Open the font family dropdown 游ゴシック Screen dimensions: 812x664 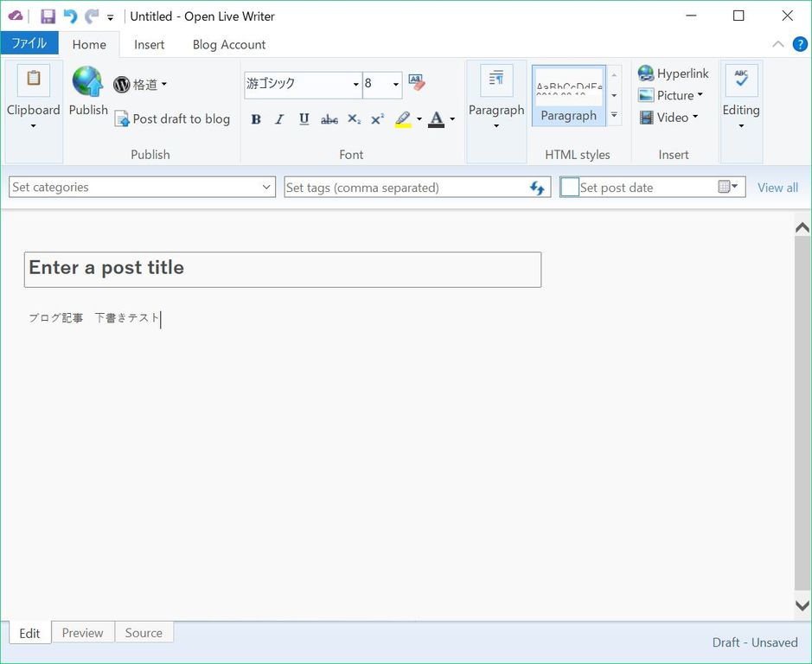(x=355, y=85)
